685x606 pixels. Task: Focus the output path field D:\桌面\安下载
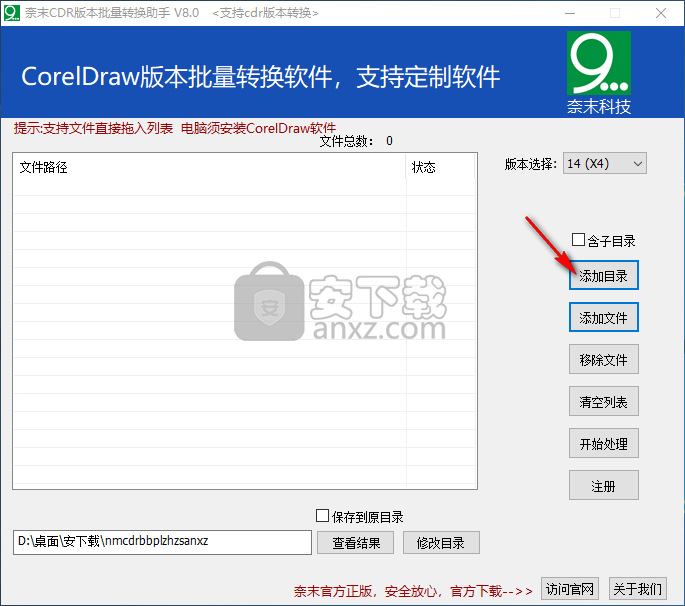(x=162, y=542)
